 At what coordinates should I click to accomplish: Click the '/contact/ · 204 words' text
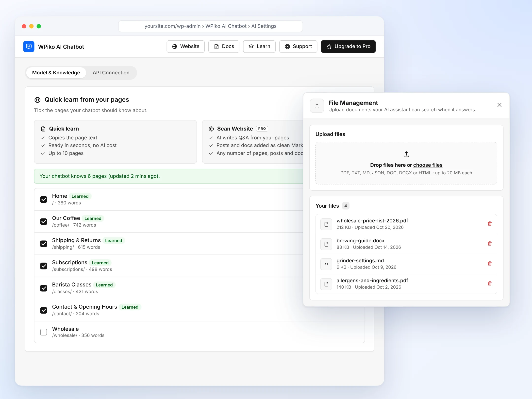[x=76, y=314]
